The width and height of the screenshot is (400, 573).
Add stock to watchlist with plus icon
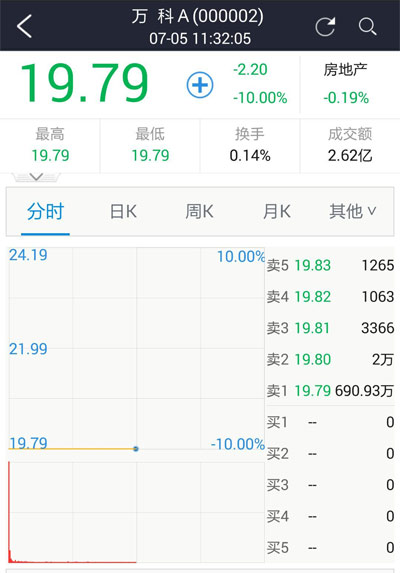pyautogui.click(x=200, y=85)
